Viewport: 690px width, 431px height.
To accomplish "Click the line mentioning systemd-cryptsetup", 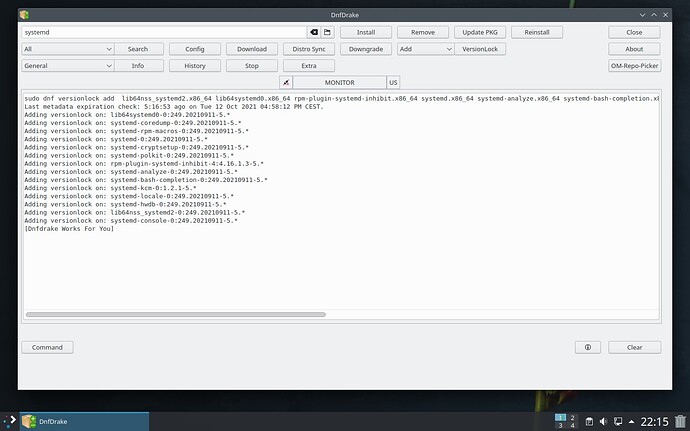I will 136,147.
